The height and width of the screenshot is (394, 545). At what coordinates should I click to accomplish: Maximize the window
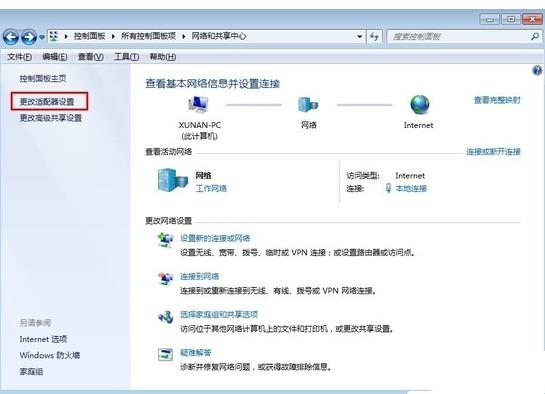511,19
